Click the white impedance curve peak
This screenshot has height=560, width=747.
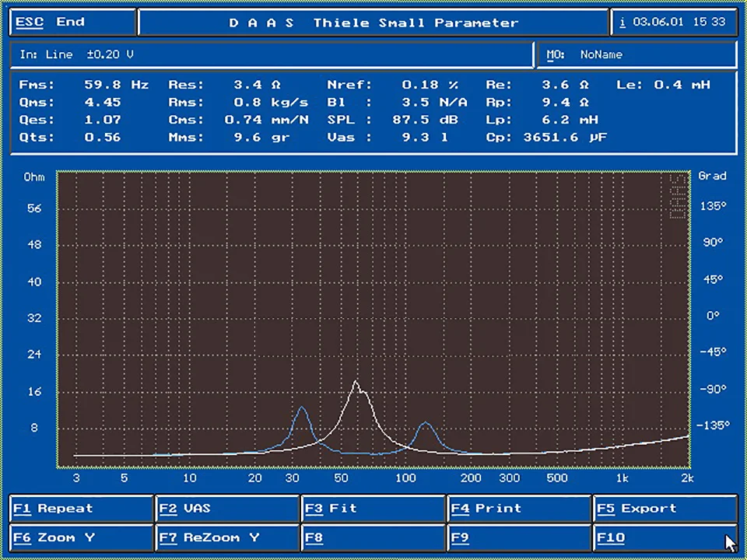click(356, 381)
